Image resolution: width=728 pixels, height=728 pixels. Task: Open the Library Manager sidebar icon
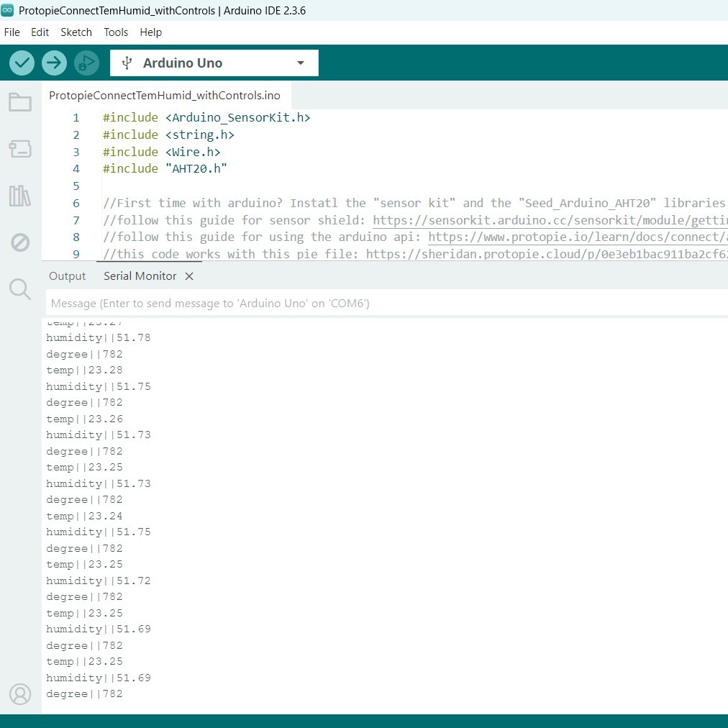pyautogui.click(x=20, y=196)
